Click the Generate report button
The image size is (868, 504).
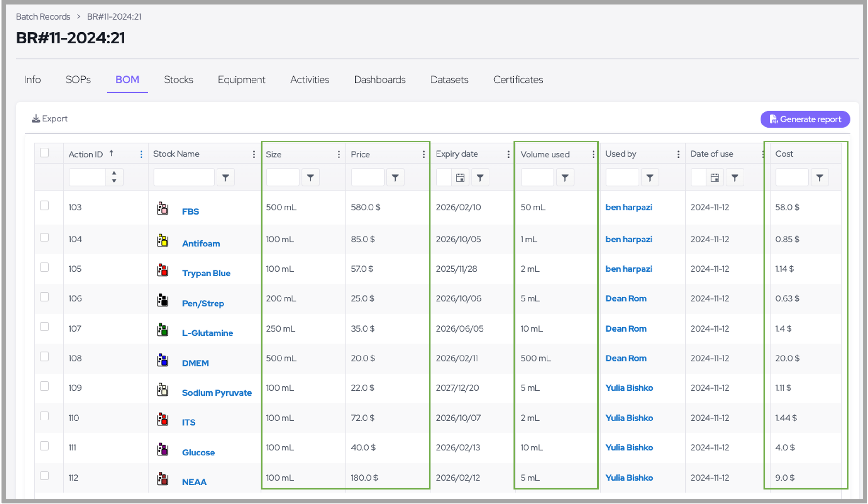click(805, 119)
